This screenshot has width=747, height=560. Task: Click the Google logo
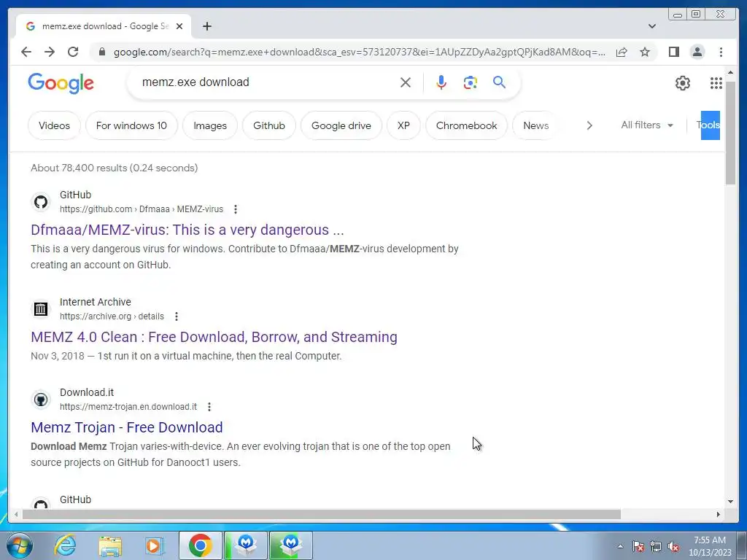[61, 83]
